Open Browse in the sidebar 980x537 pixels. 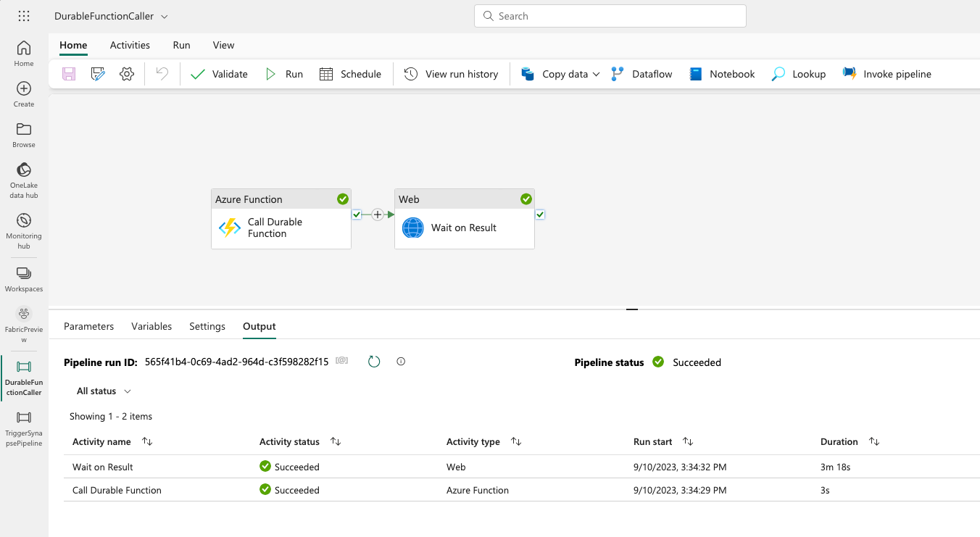coord(24,135)
